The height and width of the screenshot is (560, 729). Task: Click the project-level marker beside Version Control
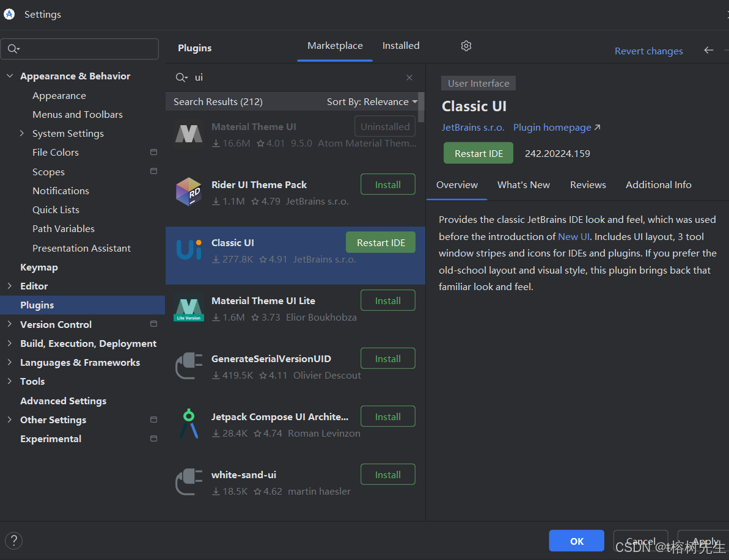click(x=154, y=324)
